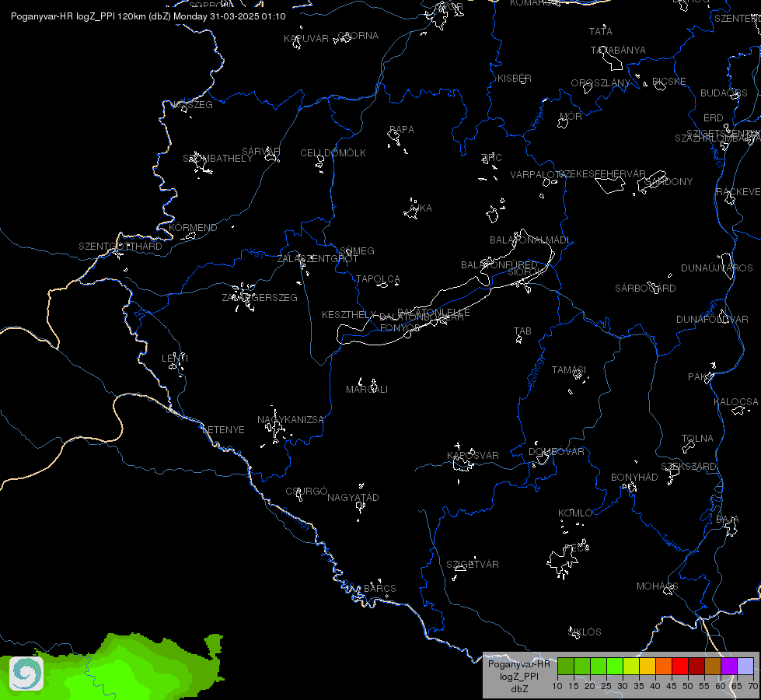Click the GÁRDONY city label
The height and width of the screenshot is (700, 761).
(668, 182)
